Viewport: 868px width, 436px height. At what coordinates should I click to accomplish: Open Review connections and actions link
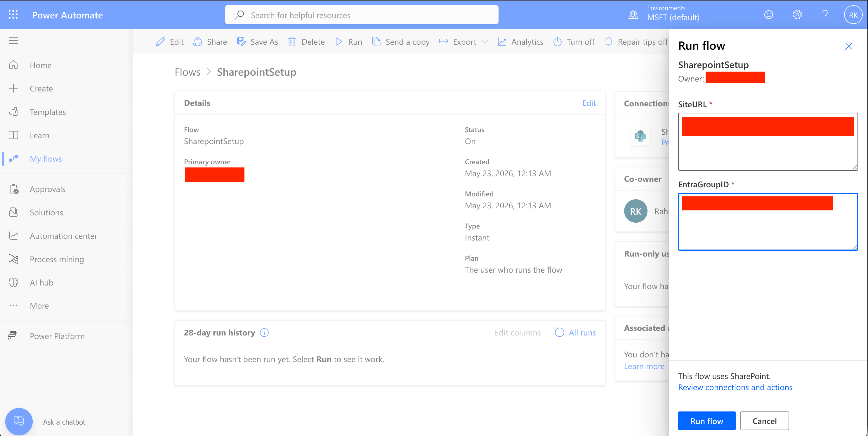pyautogui.click(x=735, y=387)
